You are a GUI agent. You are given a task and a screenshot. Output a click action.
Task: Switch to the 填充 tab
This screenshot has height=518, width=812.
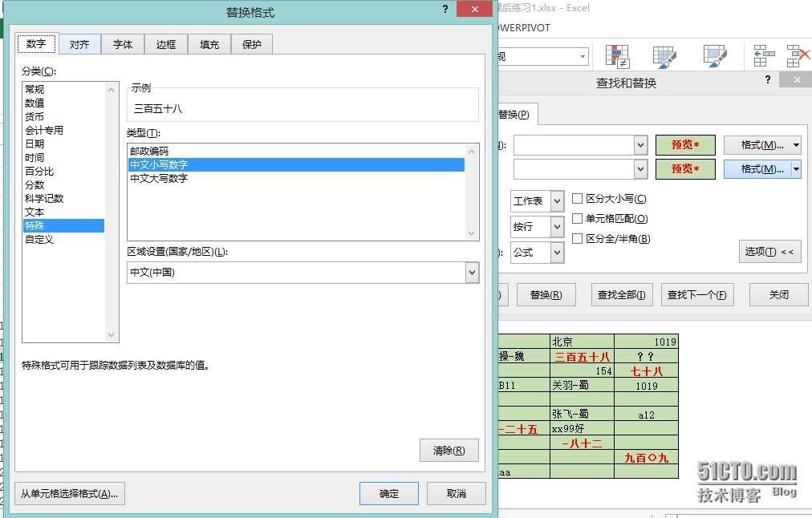[209, 45]
